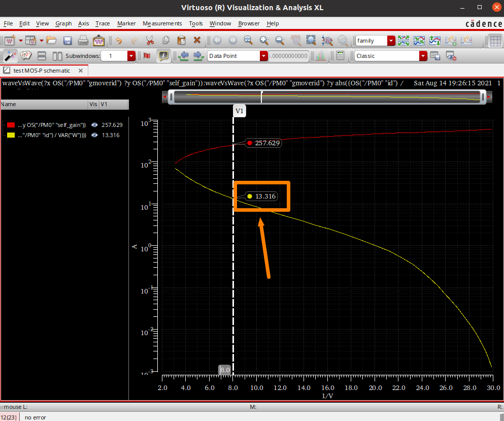Undo the last action
The width and height of the screenshot is (504, 421).
tap(119, 41)
